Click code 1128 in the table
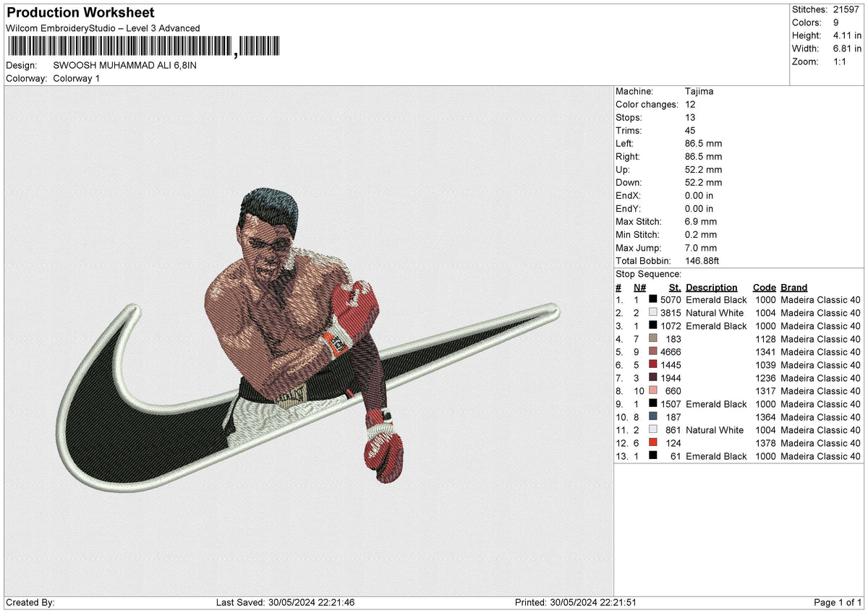The width and height of the screenshot is (868, 613). click(x=765, y=339)
